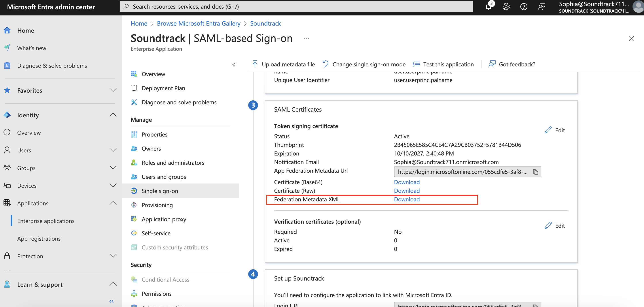
Task: Click the Favorites star icon
Action: [x=7, y=90]
